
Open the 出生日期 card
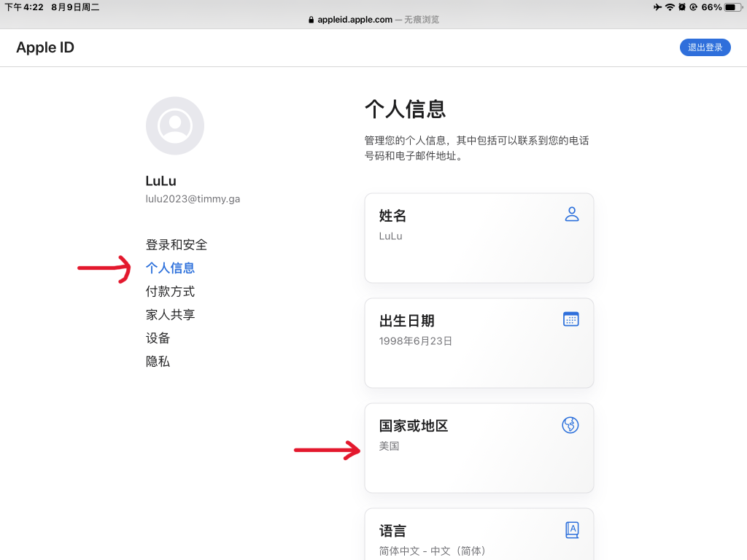coord(479,343)
